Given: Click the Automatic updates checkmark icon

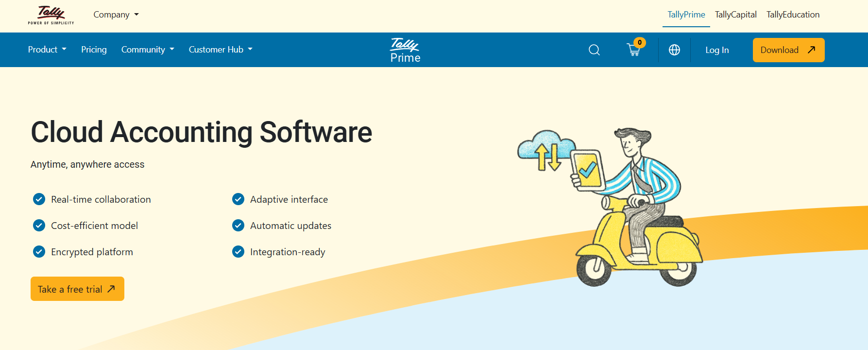Looking at the screenshot, I should [x=238, y=226].
